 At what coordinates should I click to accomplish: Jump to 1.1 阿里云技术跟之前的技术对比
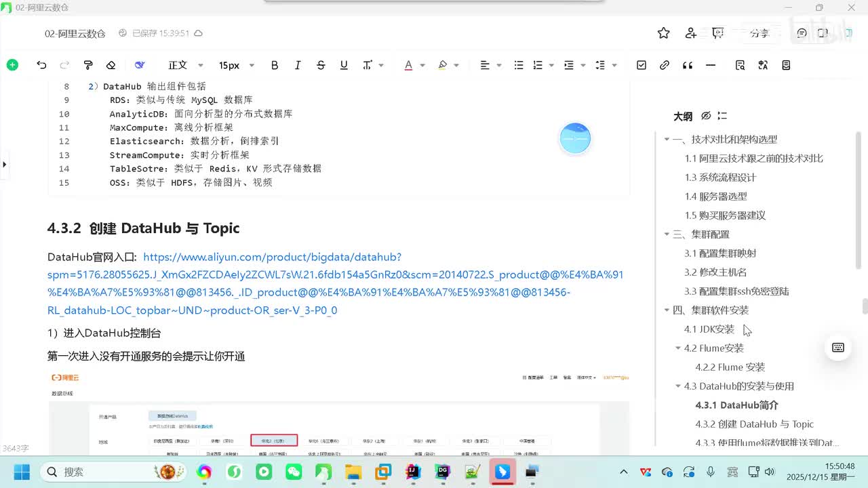753,159
